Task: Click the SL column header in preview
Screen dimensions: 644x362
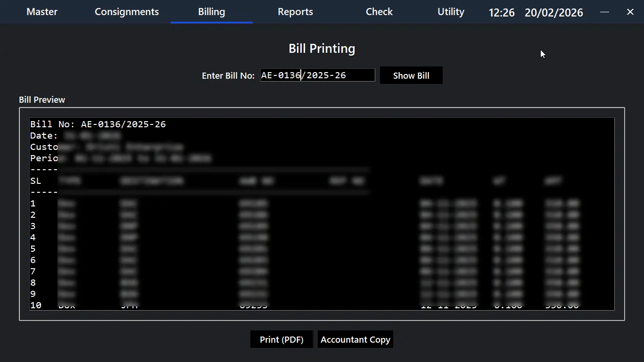Action: pos(36,181)
